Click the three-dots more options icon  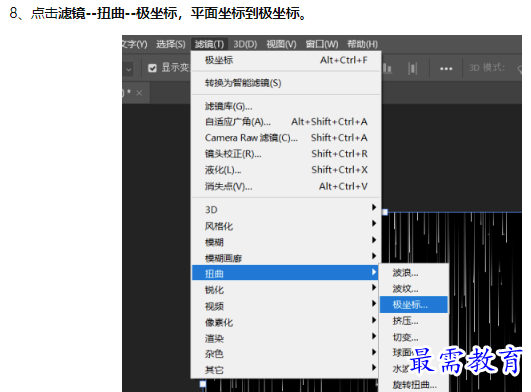pyautogui.click(x=446, y=69)
